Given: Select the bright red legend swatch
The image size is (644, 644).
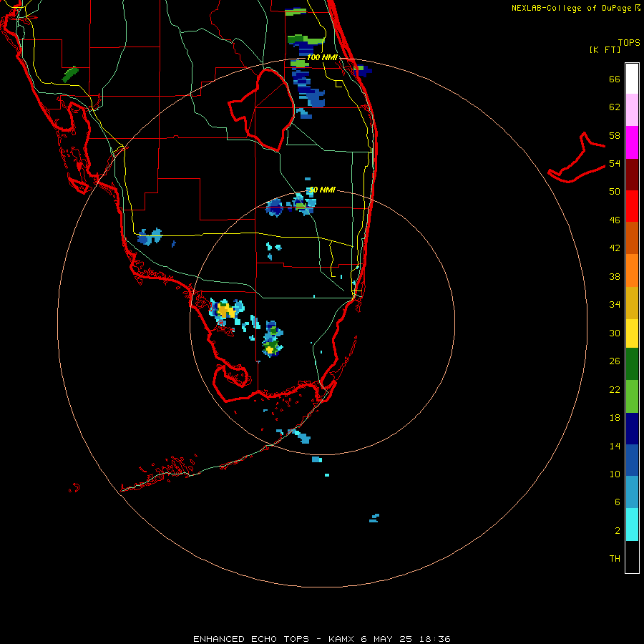Looking at the screenshot, I should 632,206.
